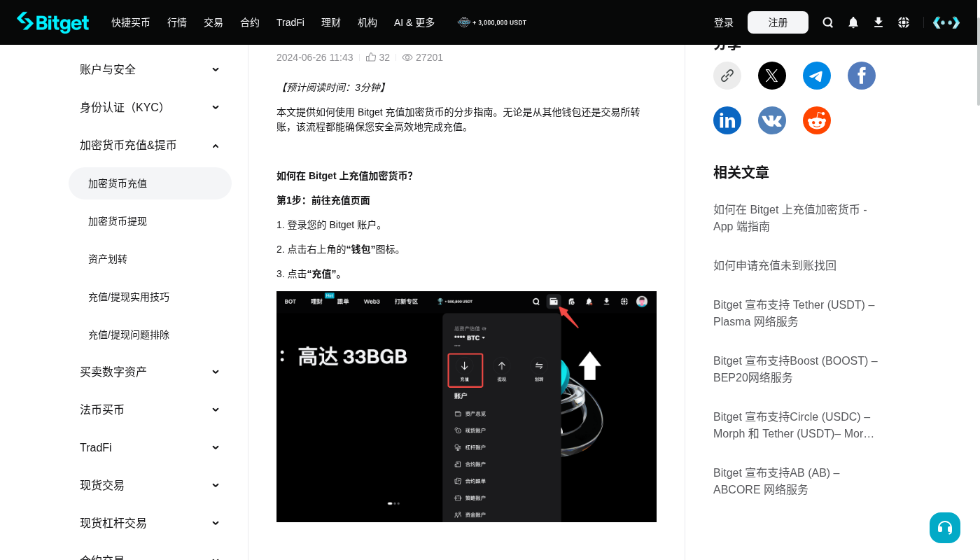This screenshot has height=560, width=980.
Task: Open the search icon in header
Action: (x=828, y=22)
